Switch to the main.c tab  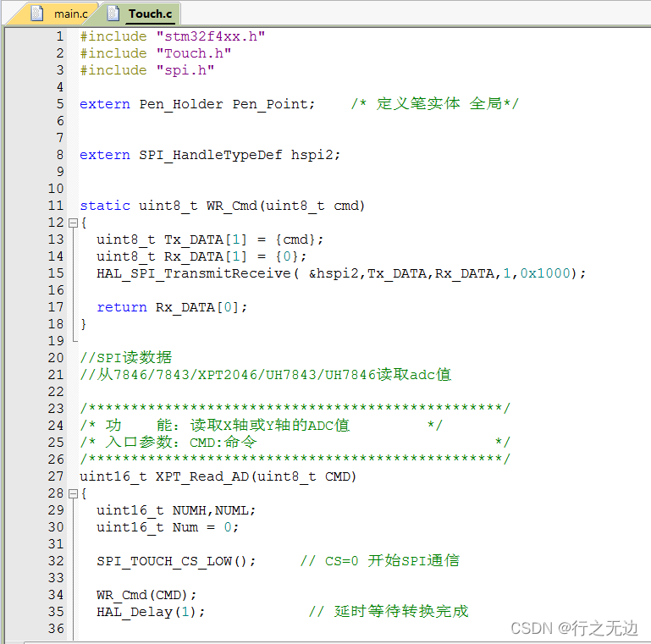[63, 14]
